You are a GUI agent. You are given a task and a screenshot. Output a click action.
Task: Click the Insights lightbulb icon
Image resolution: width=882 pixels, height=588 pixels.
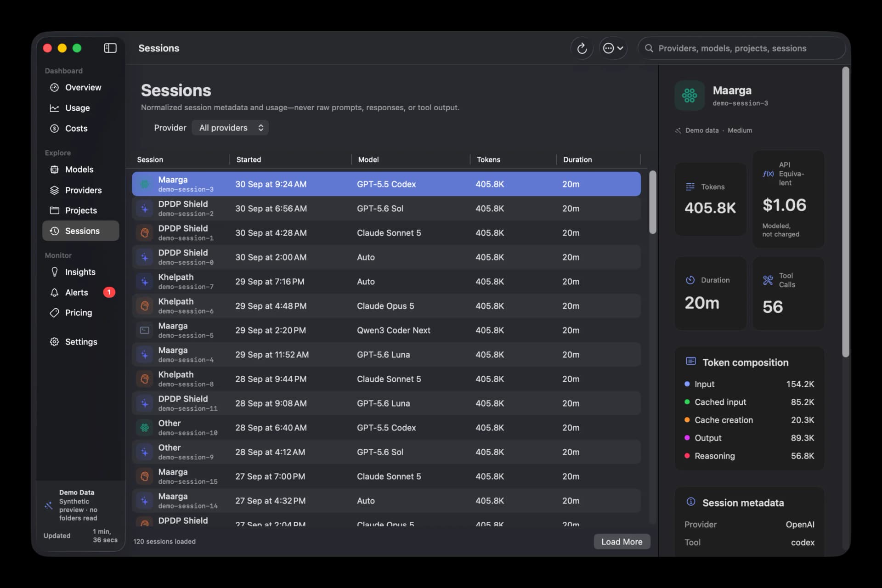pyautogui.click(x=54, y=272)
